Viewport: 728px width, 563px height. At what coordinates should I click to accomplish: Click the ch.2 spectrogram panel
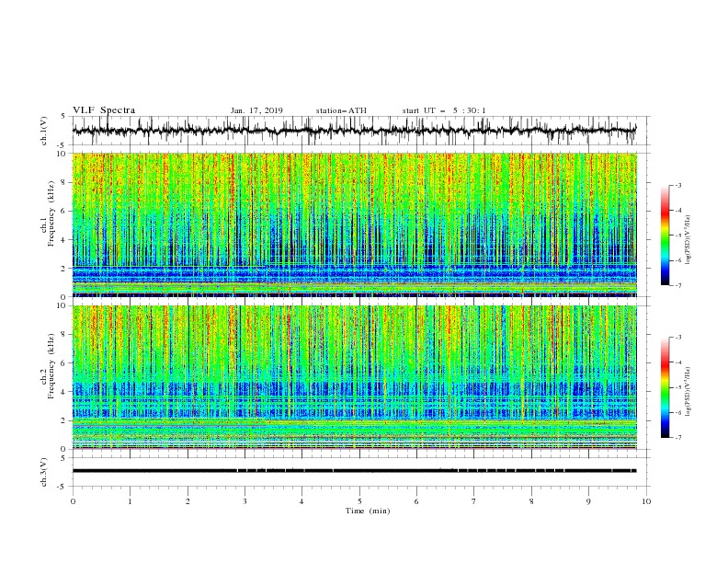(355, 377)
